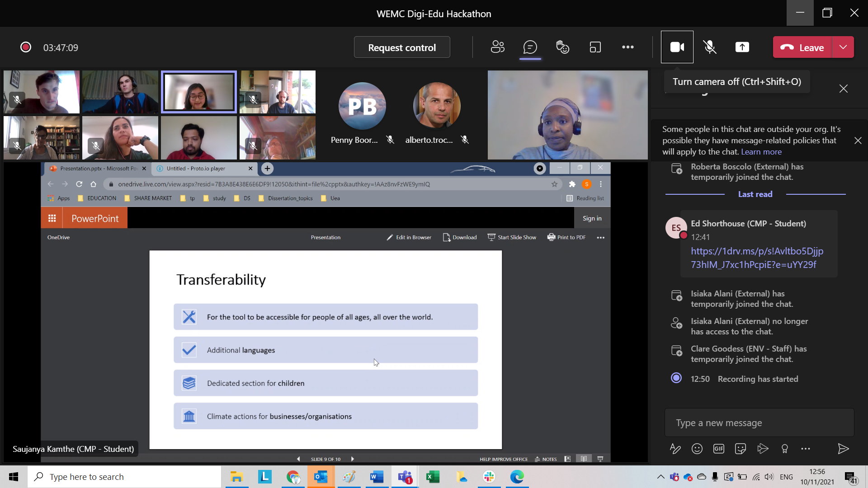Turn camera off with camera button
Screen dimensions: 868x488
(677, 47)
